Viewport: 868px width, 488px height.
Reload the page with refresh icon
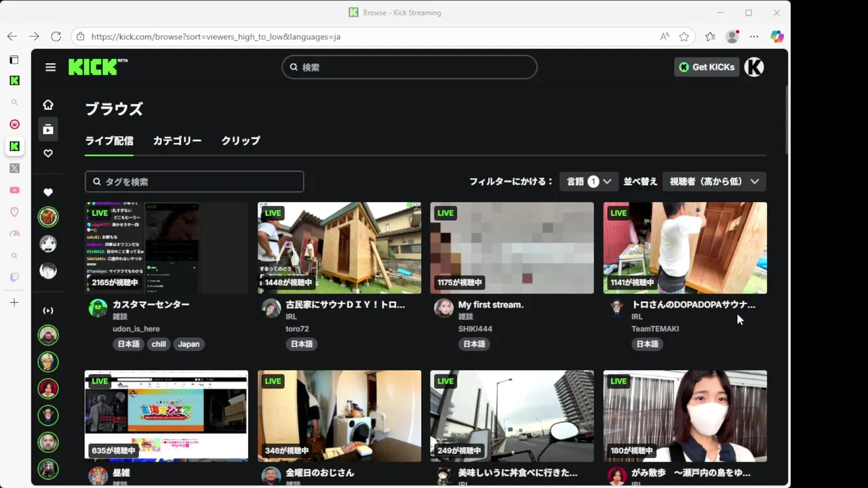coord(56,37)
